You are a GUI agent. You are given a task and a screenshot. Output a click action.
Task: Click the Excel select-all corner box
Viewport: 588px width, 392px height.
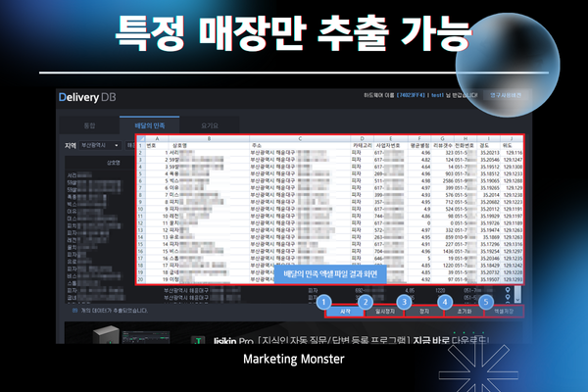click(x=141, y=138)
